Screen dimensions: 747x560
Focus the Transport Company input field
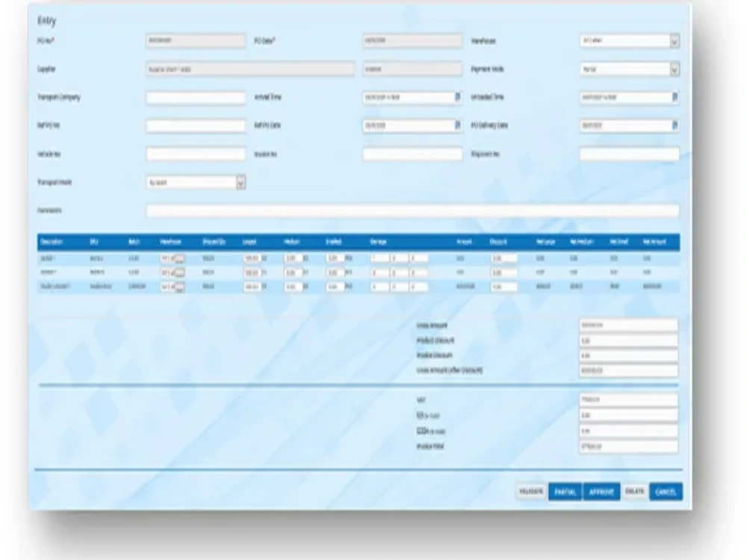(196, 98)
